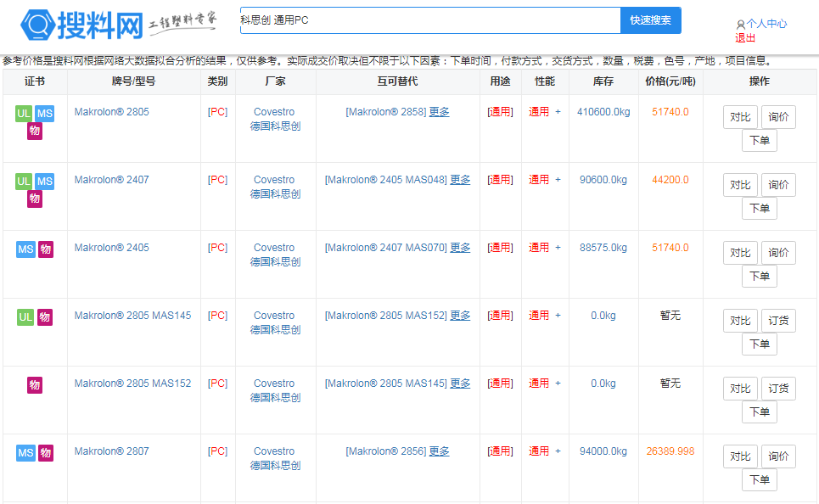Expand performance plus sign for Makrolon 2405

tap(558, 248)
